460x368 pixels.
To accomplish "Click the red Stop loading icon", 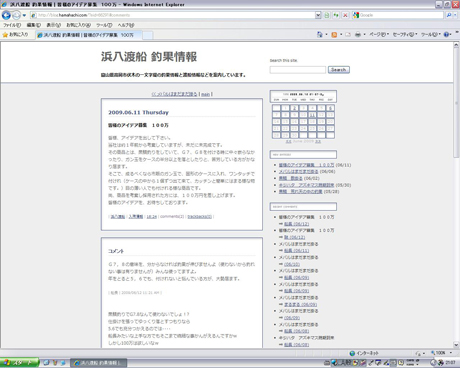I will point(345,15).
